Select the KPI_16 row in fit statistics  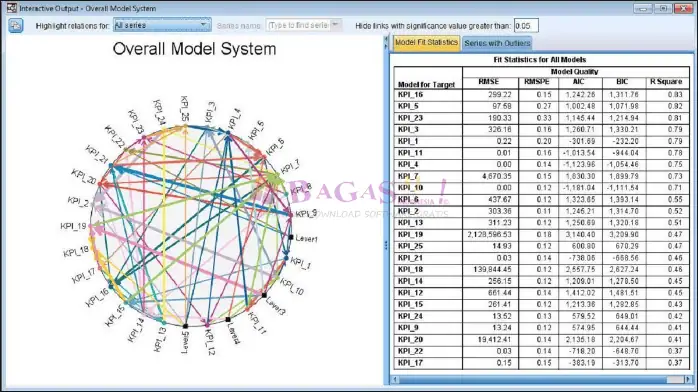click(541, 94)
